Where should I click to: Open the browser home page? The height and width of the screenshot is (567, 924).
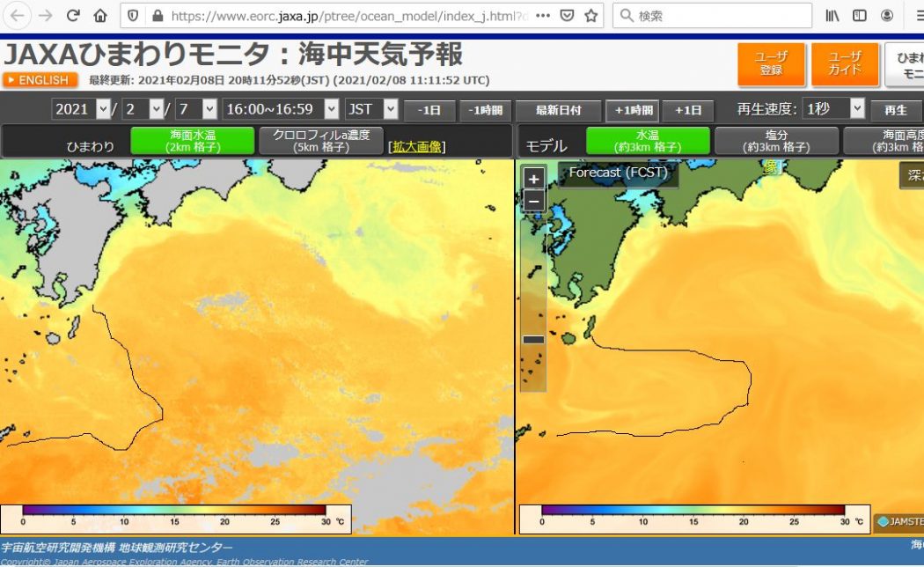[x=101, y=16]
